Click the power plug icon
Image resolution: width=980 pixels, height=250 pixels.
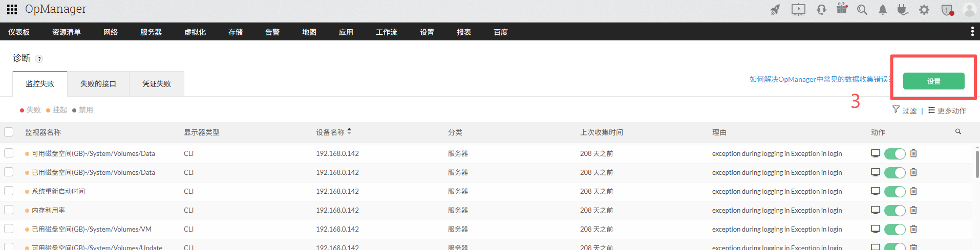pos(903,10)
